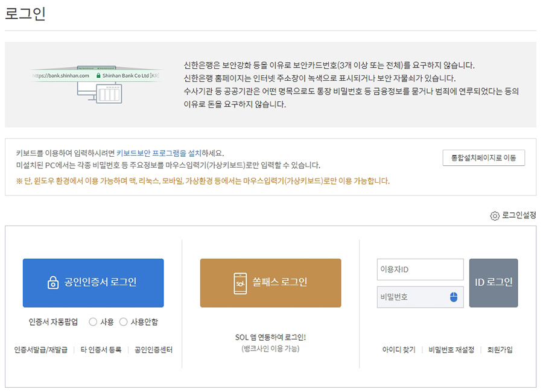
Task: Open the 타 인증서 등록 link
Action: [101, 350]
